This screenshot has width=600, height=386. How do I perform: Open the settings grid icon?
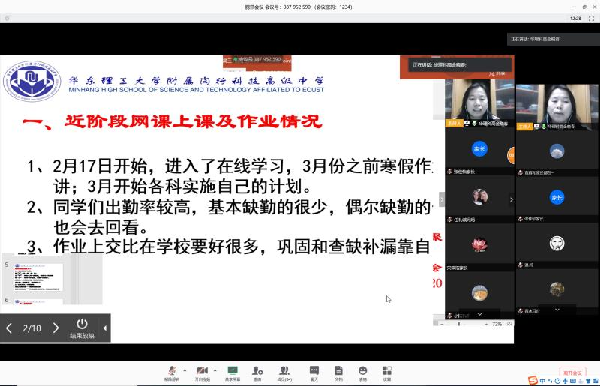click(387, 373)
